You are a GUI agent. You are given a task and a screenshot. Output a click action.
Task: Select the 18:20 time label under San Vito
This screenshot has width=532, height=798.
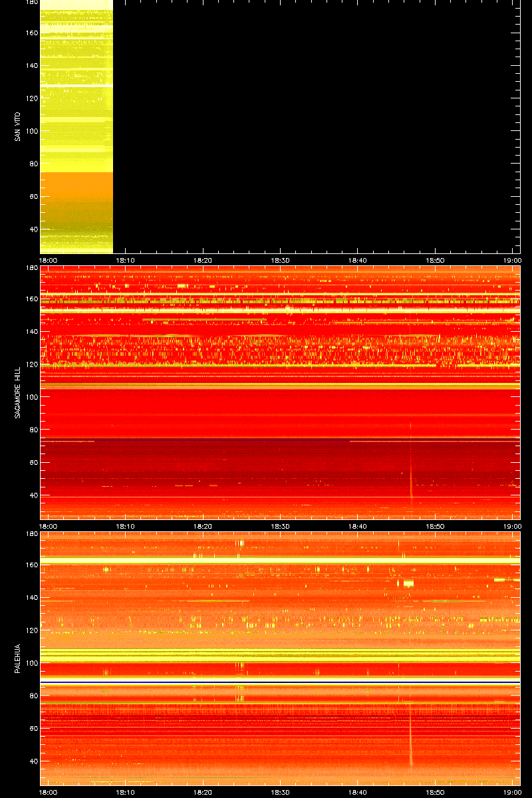click(203, 261)
